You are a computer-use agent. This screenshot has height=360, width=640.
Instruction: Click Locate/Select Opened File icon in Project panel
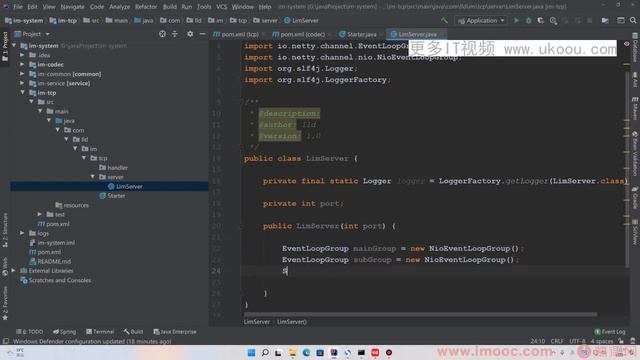(162, 34)
